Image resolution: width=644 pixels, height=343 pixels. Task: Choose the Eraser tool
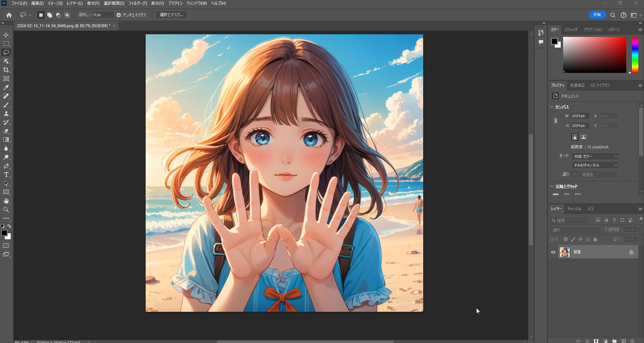(6, 131)
